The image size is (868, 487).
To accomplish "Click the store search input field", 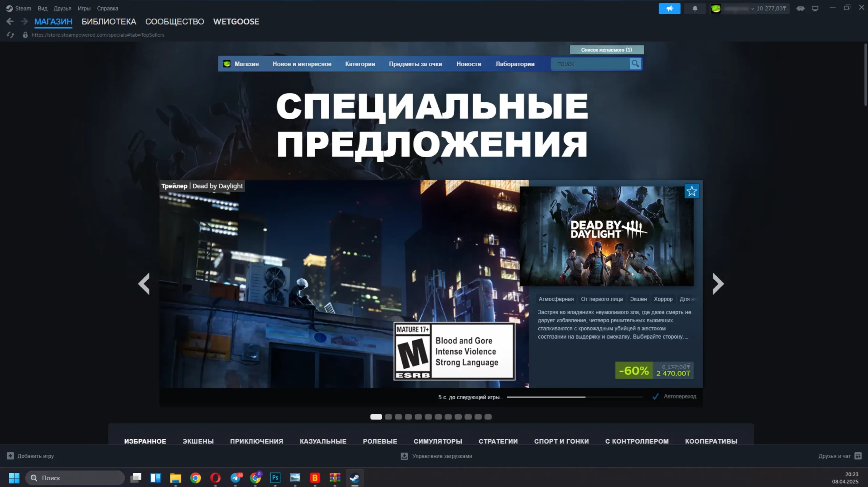I will (590, 64).
